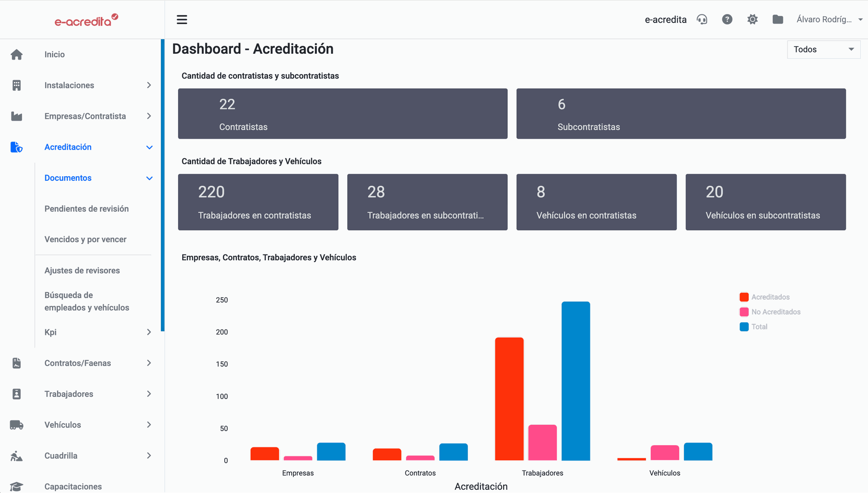Click the folder icon in header
Image resolution: width=868 pixels, height=493 pixels.
click(x=778, y=19)
